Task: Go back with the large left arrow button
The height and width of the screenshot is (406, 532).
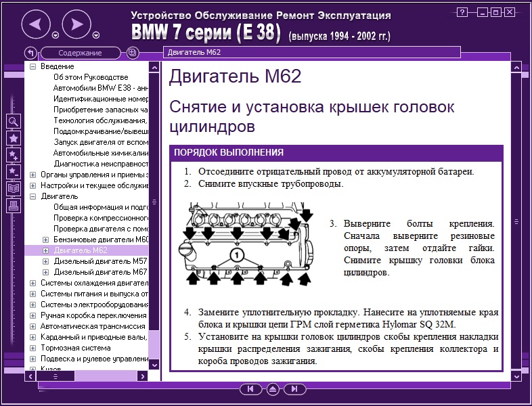Action: pyautogui.click(x=36, y=24)
